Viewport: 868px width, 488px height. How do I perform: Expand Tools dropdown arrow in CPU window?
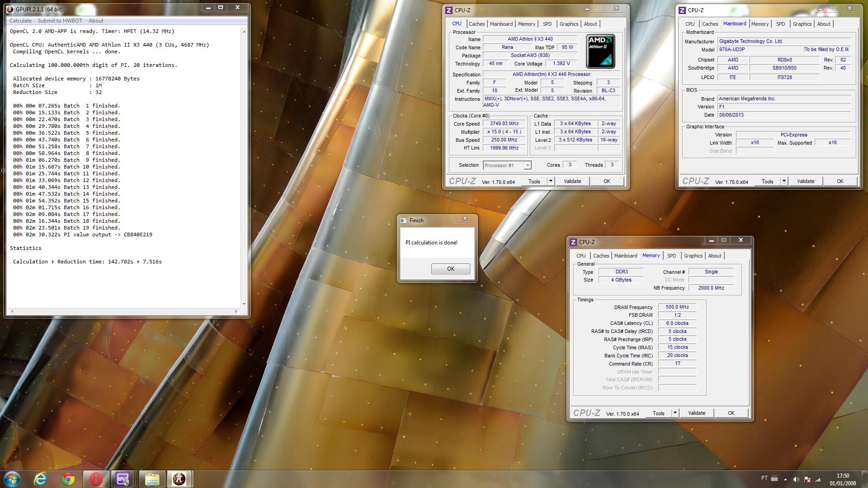click(x=551, y=181)
